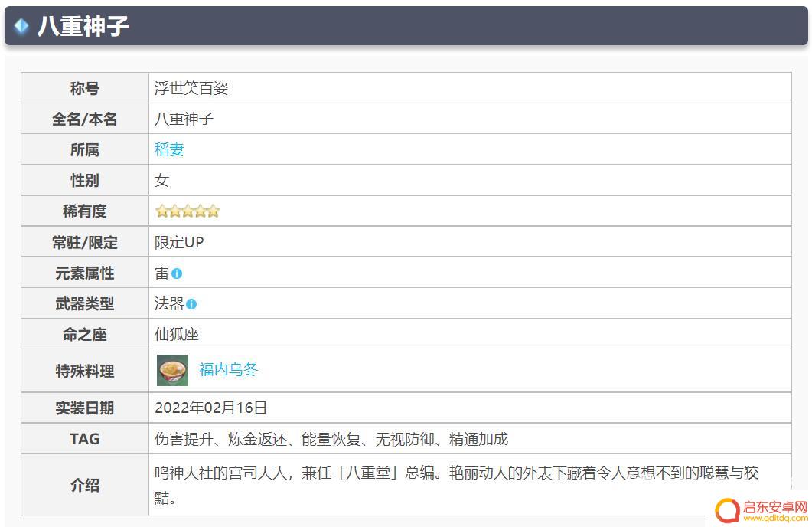This screenshot has height=527, width=812.
Task: Click the info icon next to 法器
Action: click(191, 304)
